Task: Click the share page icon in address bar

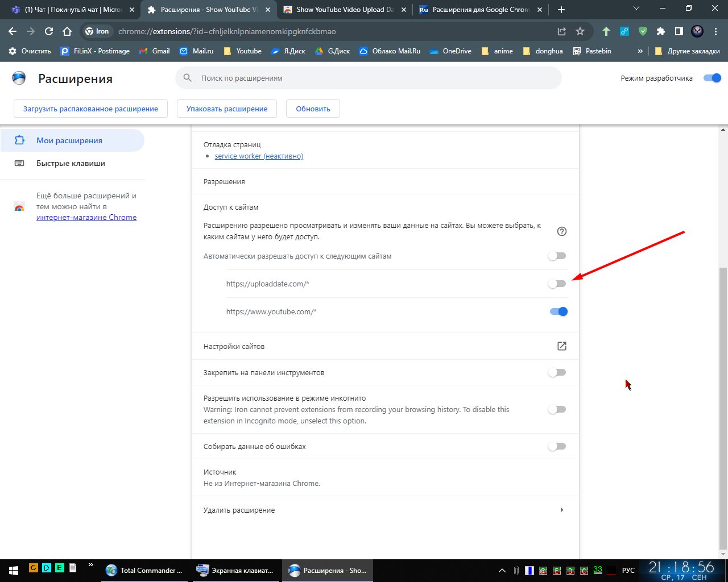Action: pyautogui.click(x=561, y=31)
